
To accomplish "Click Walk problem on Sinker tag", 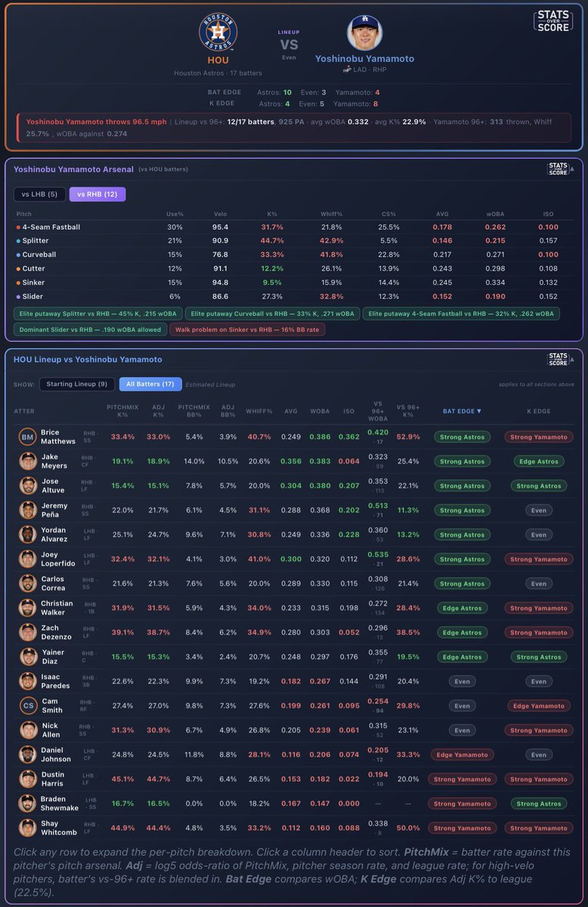I will tap(247, 330).
